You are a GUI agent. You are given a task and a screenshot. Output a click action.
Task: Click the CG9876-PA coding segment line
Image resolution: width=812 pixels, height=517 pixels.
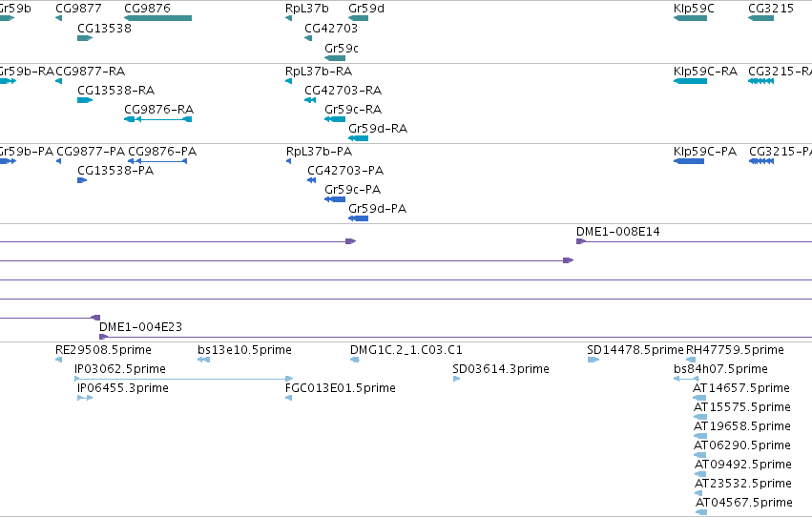tap(157, 161)
